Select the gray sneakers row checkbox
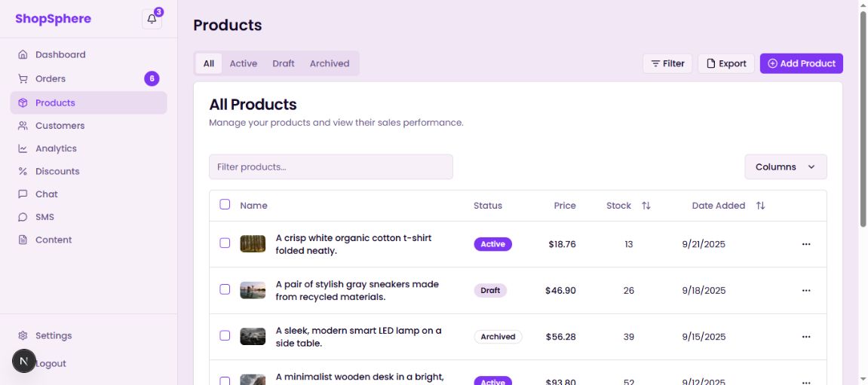Viewport: 868px width, 385px height. pos(225,289)
